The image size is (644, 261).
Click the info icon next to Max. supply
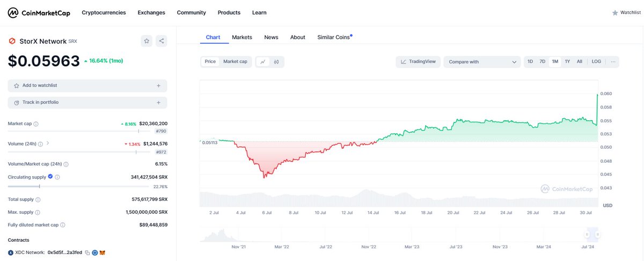click(x=38, y=212)
